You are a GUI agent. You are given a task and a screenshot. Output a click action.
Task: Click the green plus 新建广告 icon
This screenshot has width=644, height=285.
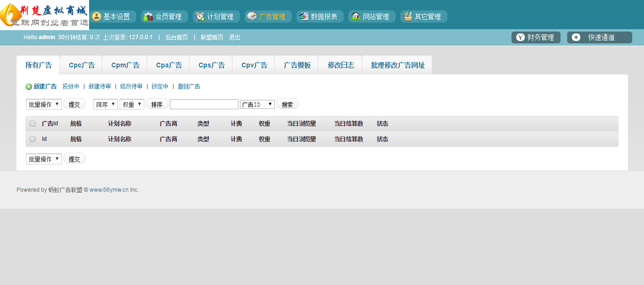click(x=29, y=87)
